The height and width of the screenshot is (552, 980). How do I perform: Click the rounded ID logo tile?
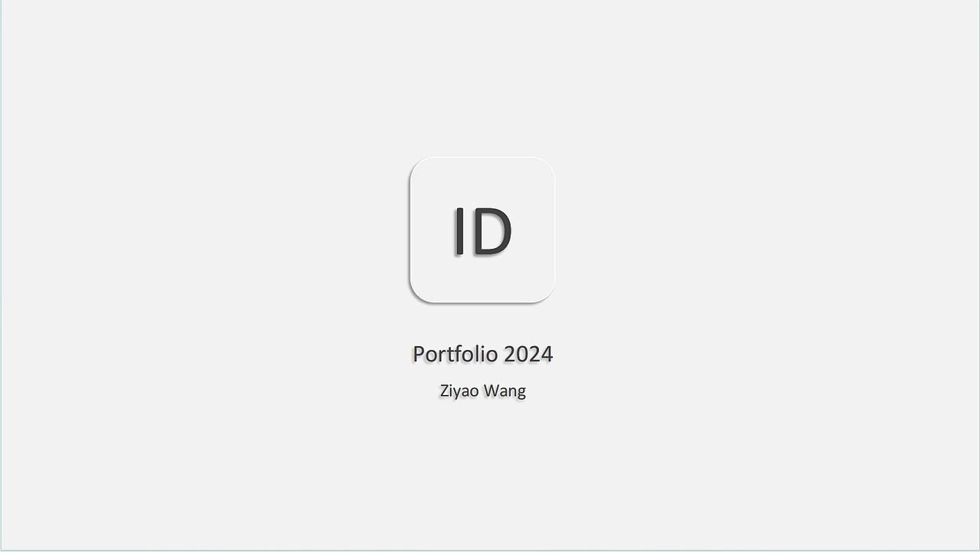[482, 230]
